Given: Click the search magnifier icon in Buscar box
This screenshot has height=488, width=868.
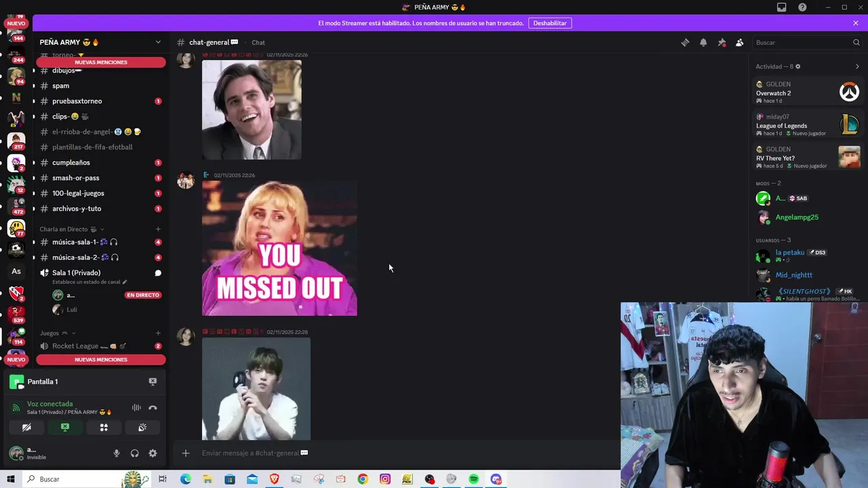Looking at the screenshot, I should [856, 42].
